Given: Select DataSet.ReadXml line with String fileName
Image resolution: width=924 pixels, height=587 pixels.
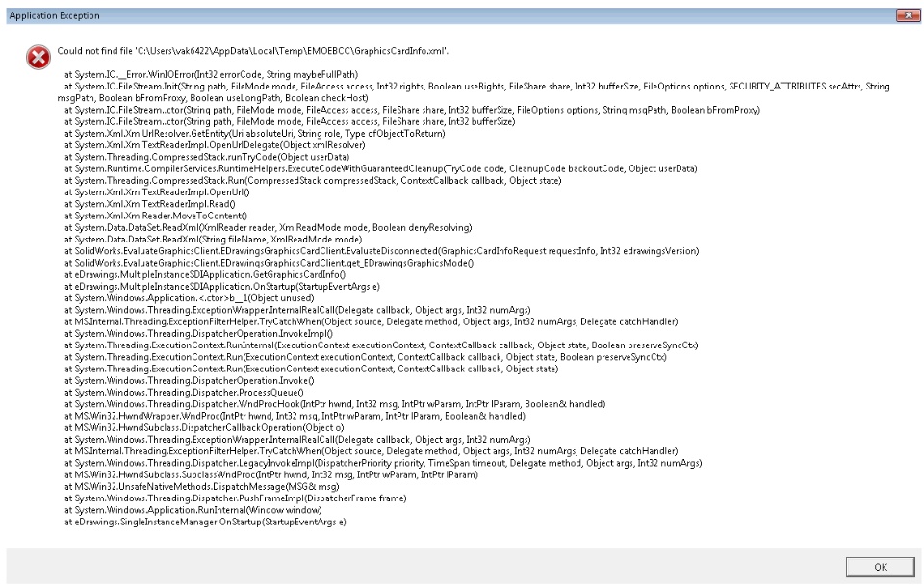Looking at the screenshot, I should (x=214, y=240).
